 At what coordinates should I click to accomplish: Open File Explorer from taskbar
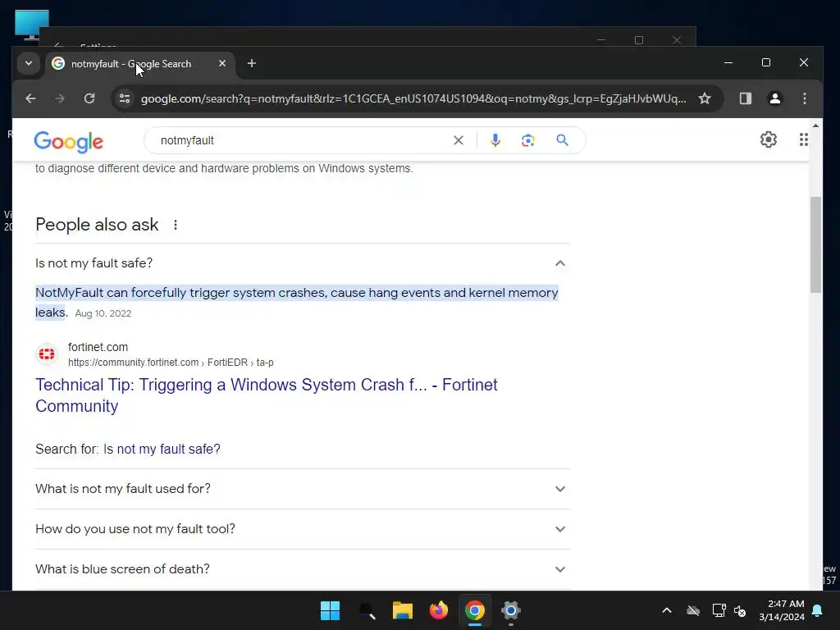coord(402,610)
